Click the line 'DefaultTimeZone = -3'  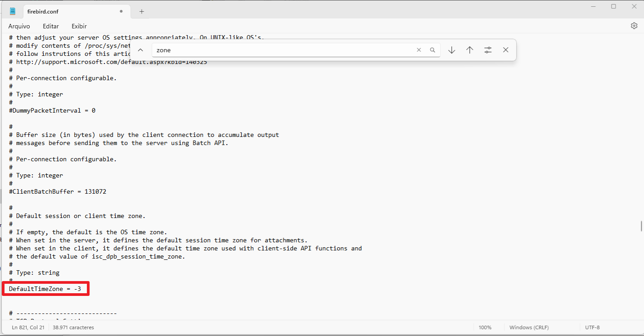[x=45, y=289]
